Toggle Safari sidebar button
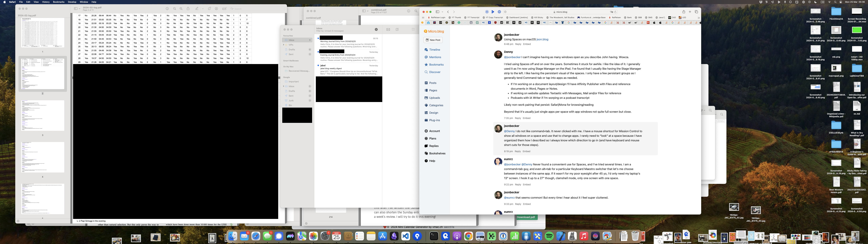Image resolution: width=868 pixels, height=244 pixels. click(x=437, y=12)
